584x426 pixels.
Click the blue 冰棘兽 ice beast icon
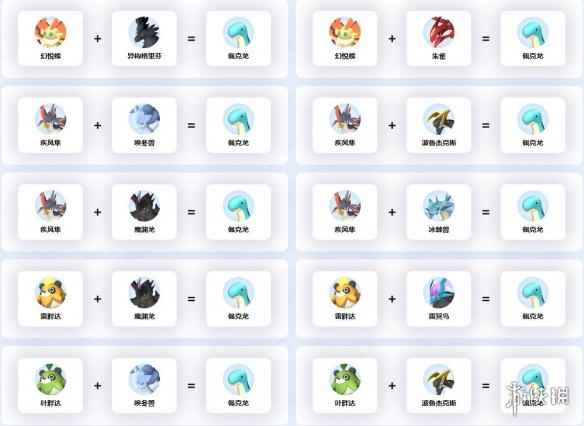click(439, 206)
